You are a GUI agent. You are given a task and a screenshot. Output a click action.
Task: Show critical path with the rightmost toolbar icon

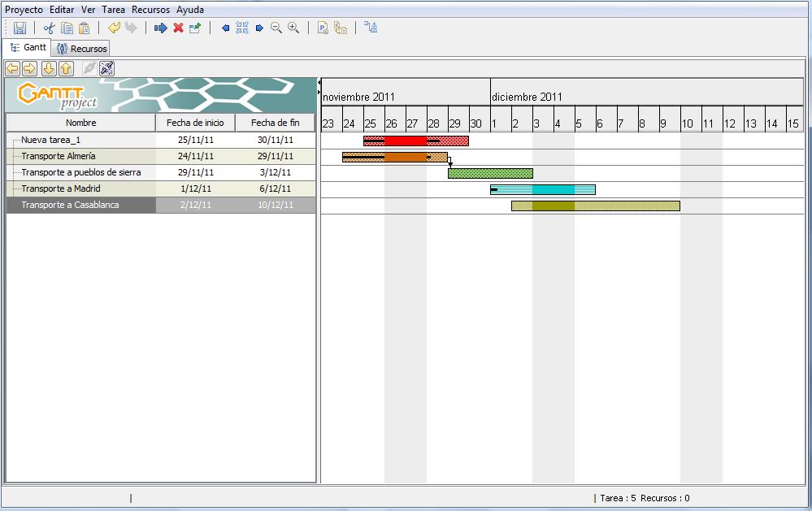click(x=371, y=28)
